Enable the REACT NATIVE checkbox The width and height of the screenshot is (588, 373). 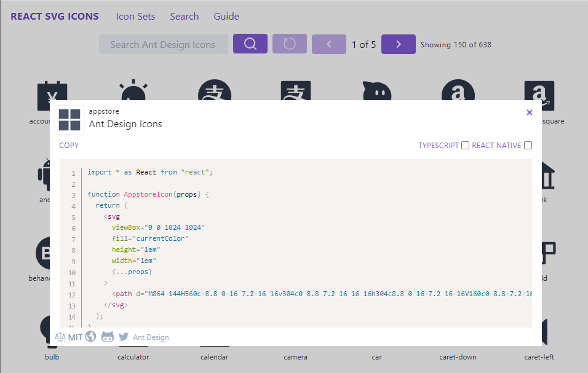click(x=528, y=145)
